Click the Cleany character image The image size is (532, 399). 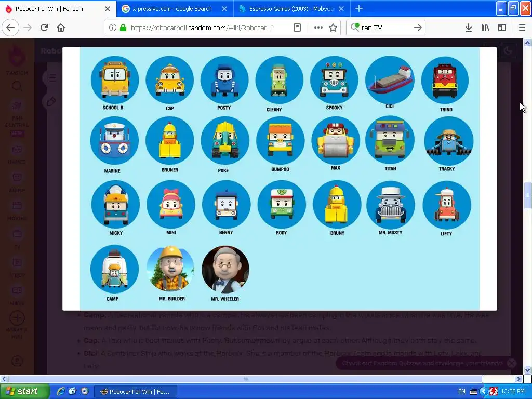click(279, 80)
